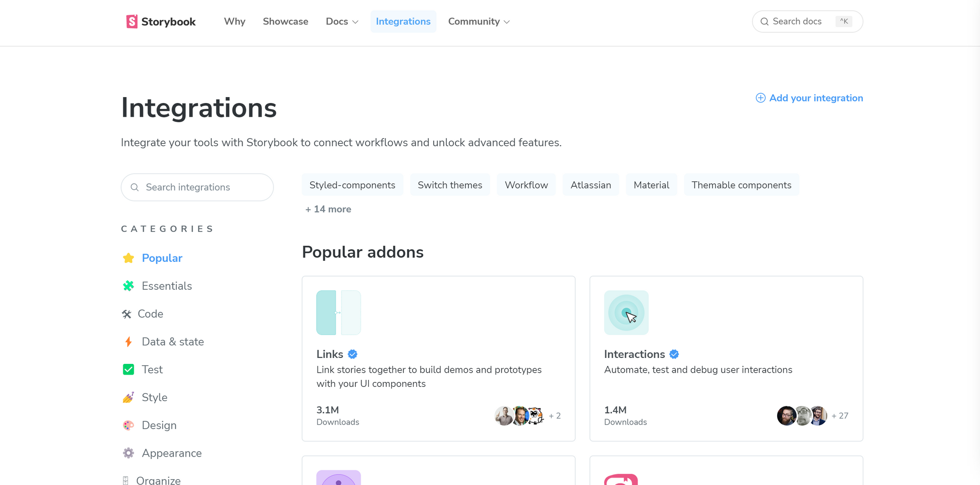Image resolution: width=980 pixels, height=485 pixels.
Task: Select the Workflow filter tag
Action: click(526, 185)
